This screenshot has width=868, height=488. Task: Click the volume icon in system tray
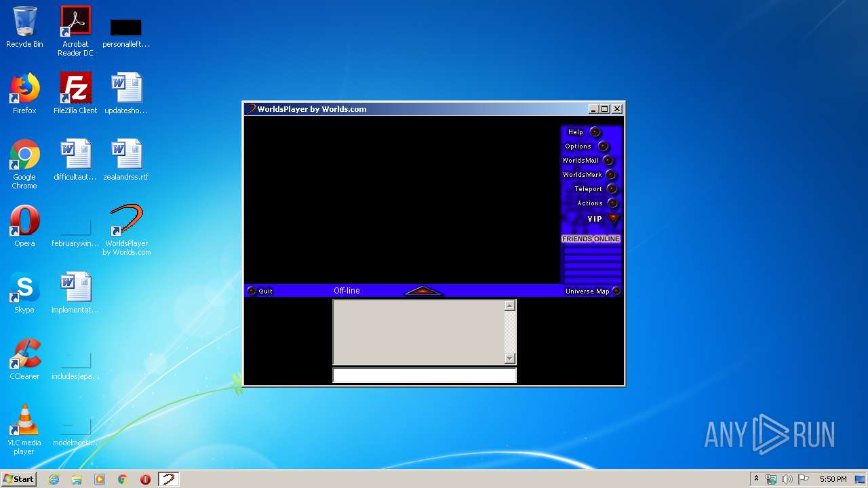pyautogui.click(x=787, y=479)
